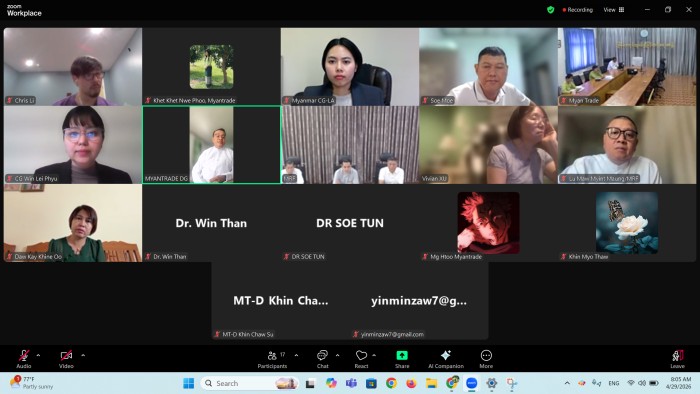Viewport: 700px width, 394px height.
Task: Select Myanmar CG-LA video tile
Action: click(x=350, y=66)
